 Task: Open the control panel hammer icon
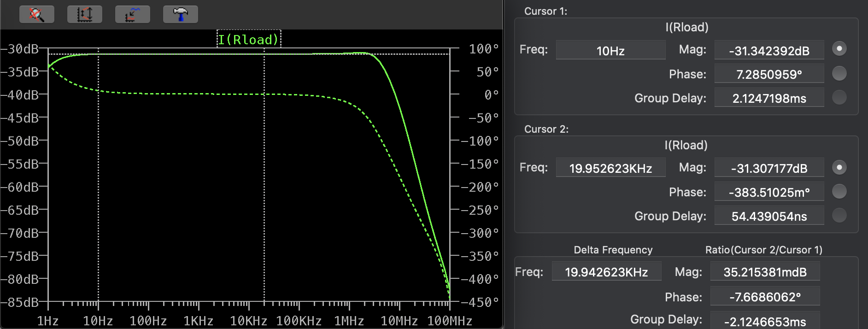[x=181, y=14]
